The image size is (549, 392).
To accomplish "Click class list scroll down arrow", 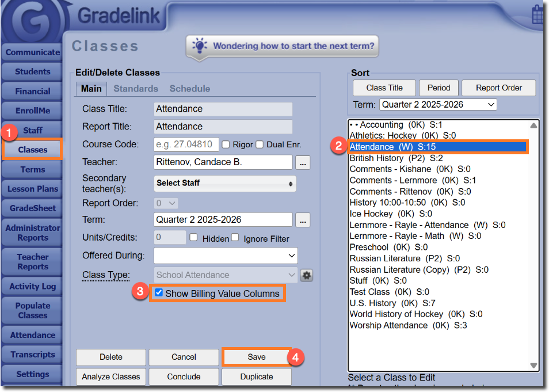I will point(533,366).
